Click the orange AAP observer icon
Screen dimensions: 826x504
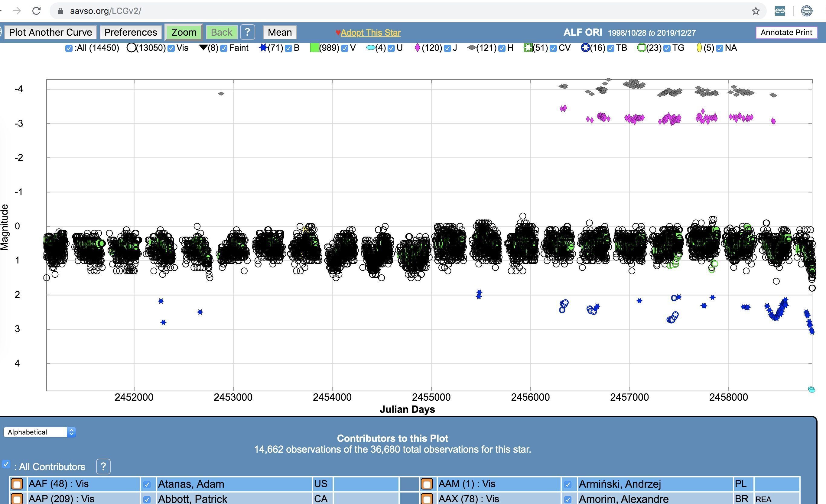(x=17, y=499)
